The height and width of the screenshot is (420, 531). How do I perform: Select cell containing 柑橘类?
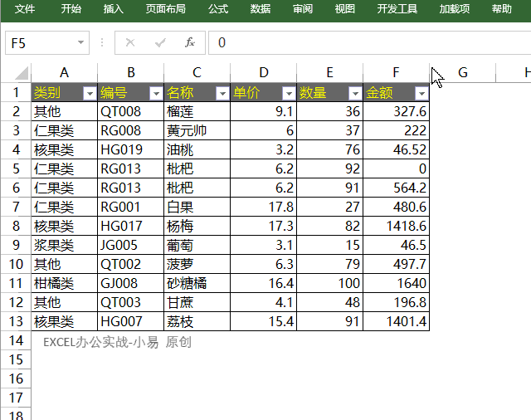tap(65, 283)
